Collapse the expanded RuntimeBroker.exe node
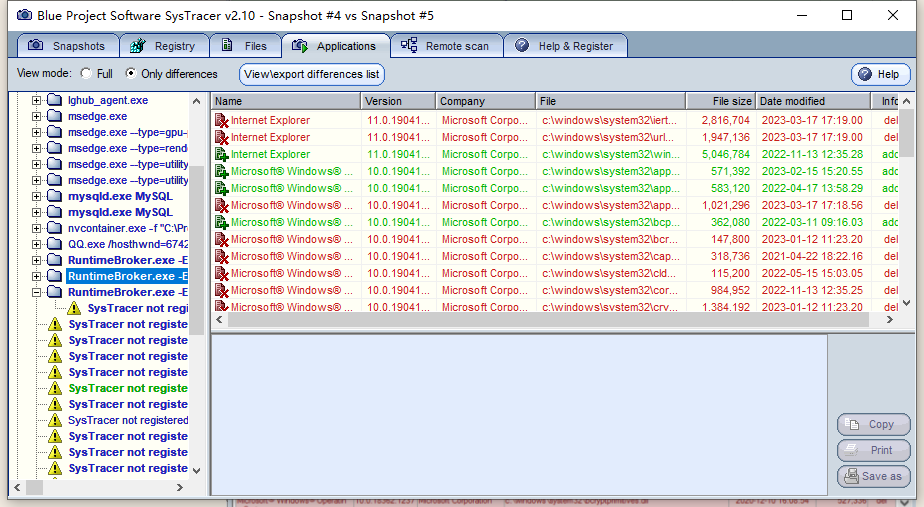The image size is (924, 507). point(37,292)
